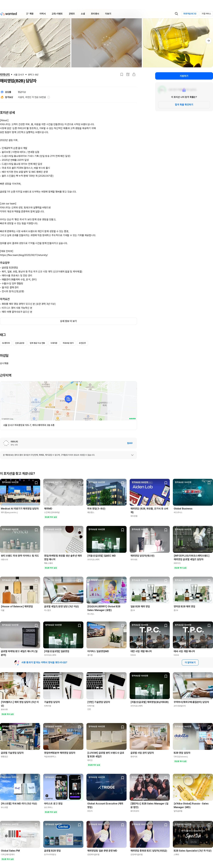Open the wanted logo home link
Viewport: 213px width, 868px height.
(x=8, y=14)
